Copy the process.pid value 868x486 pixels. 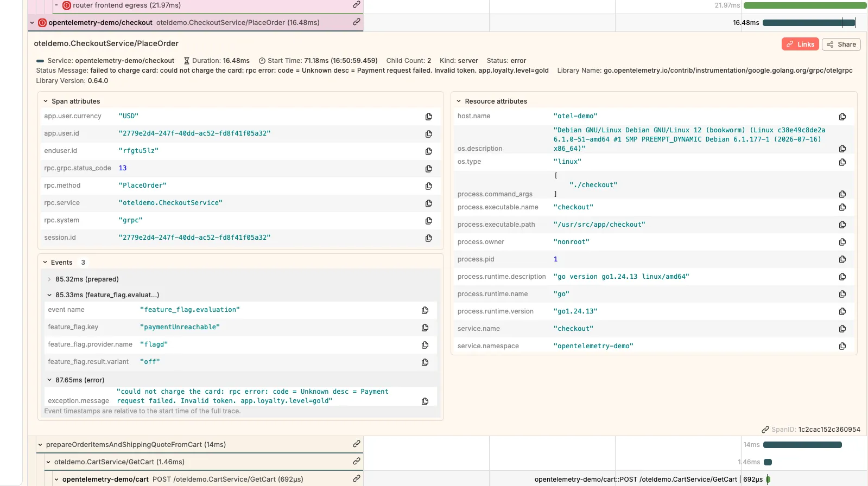(x=842, y=259)
